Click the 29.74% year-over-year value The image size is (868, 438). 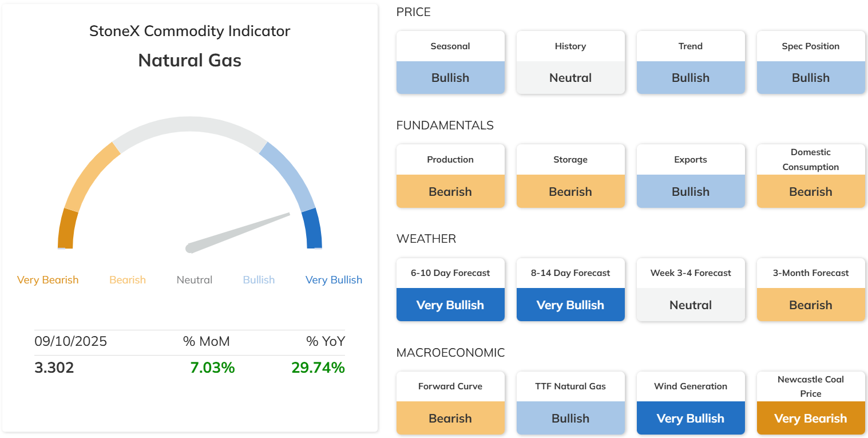coord(318,368)
